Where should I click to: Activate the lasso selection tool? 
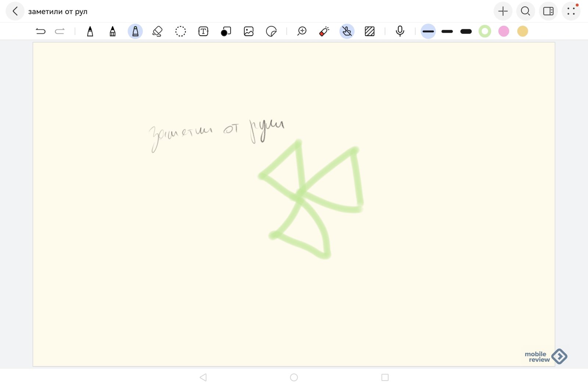tap(180, 32)
